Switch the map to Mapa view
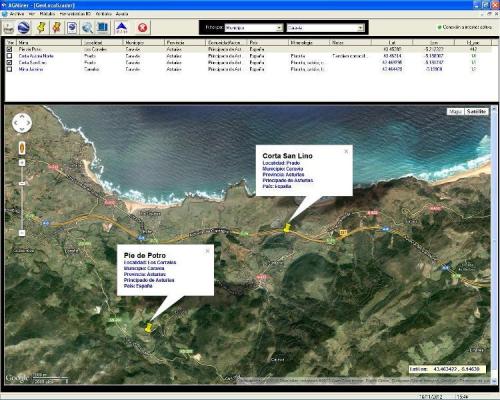The width and height of the screenshot is (500, 400). pyautogui.click(x=455, y=111)
